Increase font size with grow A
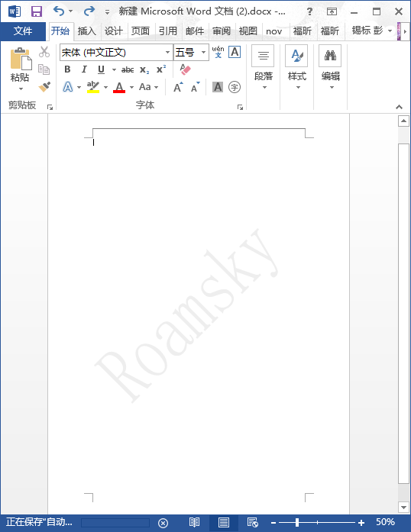411x532 pixels. point(178,88)
